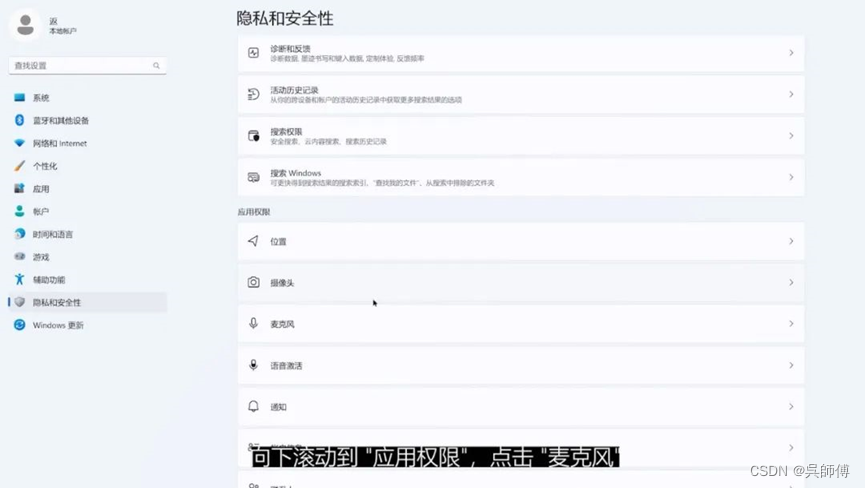This screenshot has width=865, height=488.
Task: Click the 语音激活 voice icon
Action: (253, 365)
